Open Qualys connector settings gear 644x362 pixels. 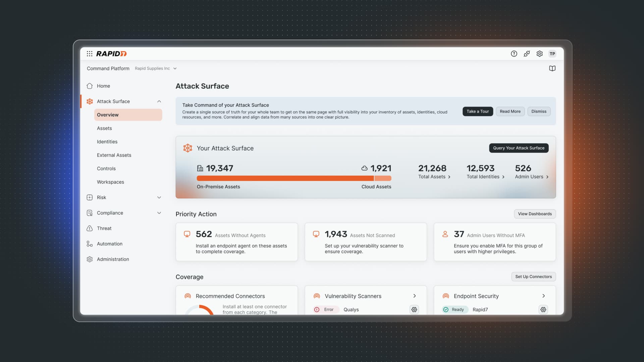414,310
